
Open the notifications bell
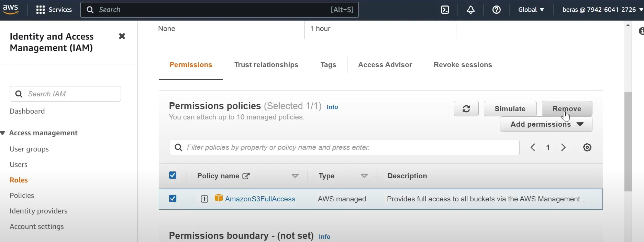471,10
